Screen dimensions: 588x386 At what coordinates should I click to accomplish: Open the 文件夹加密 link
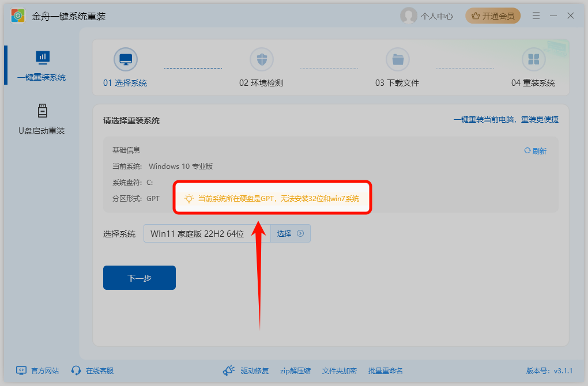pyautogui.click(x=340, y=370)
